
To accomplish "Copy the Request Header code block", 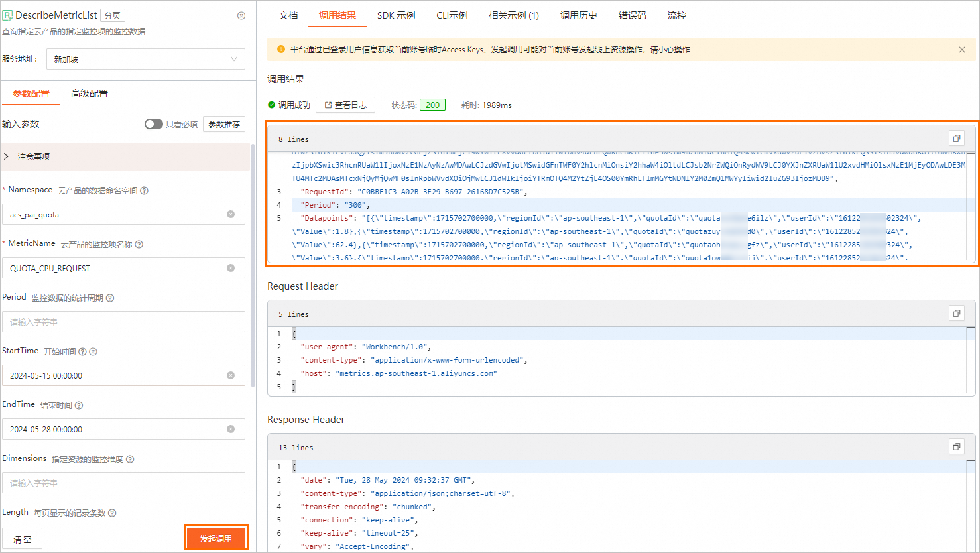I will coord(957,313).
